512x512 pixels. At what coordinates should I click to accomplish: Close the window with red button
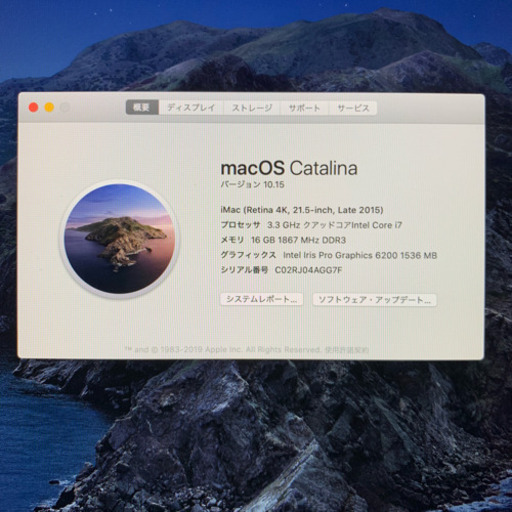33,107
